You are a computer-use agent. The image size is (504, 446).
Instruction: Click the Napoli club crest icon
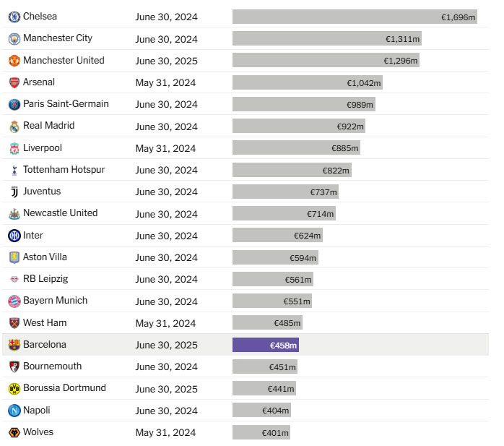click(x=14, y=411)
